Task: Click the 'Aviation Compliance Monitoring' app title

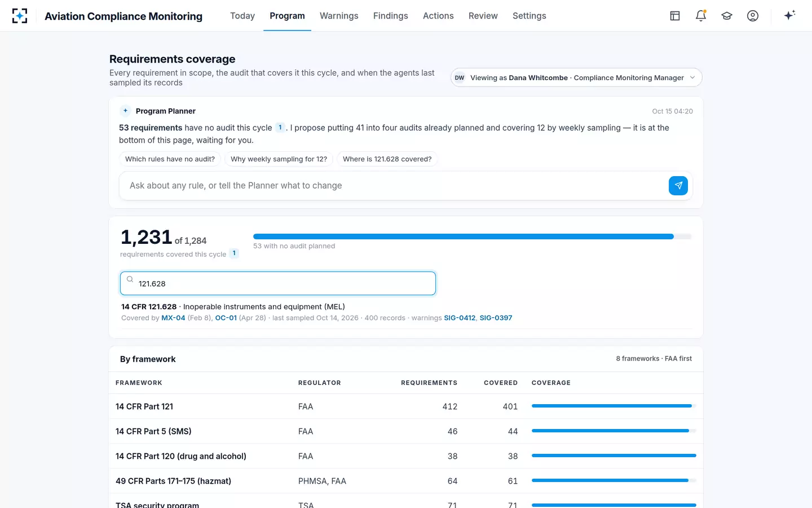Action: [x=123, y=16]
